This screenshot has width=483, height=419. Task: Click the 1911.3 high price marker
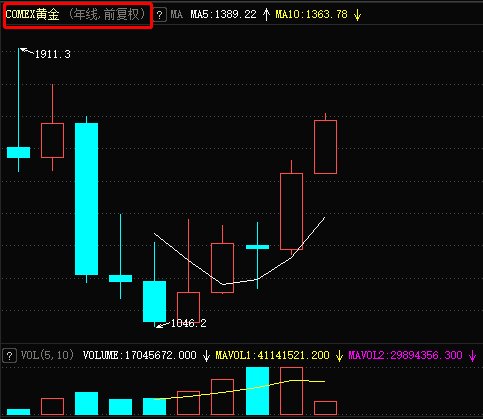[53, 54]
